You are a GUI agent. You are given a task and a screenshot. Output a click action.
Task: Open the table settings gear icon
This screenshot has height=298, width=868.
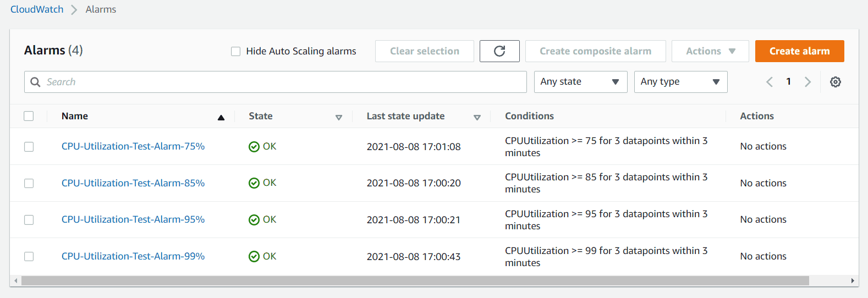pyautogui.click(x=835, y=82)
